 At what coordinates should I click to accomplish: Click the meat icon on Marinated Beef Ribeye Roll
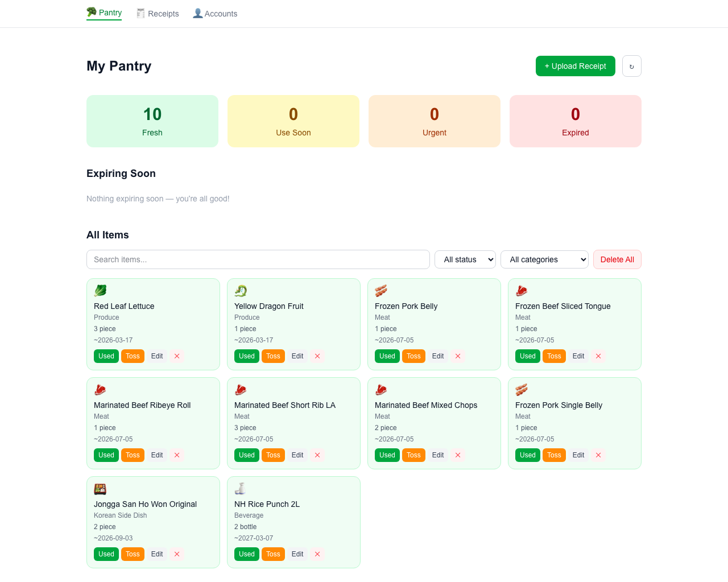100,389
